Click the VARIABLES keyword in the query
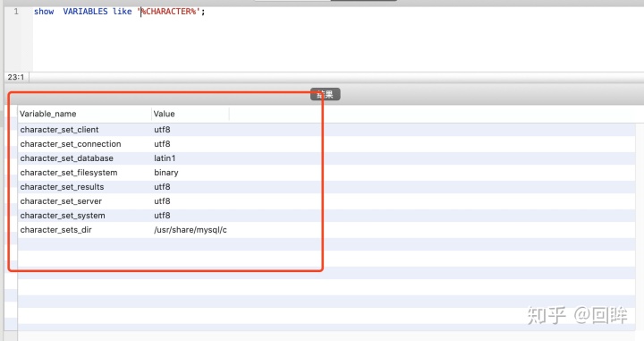The height and width of the screenshot is (341, 644). click(x=85, y=12)
